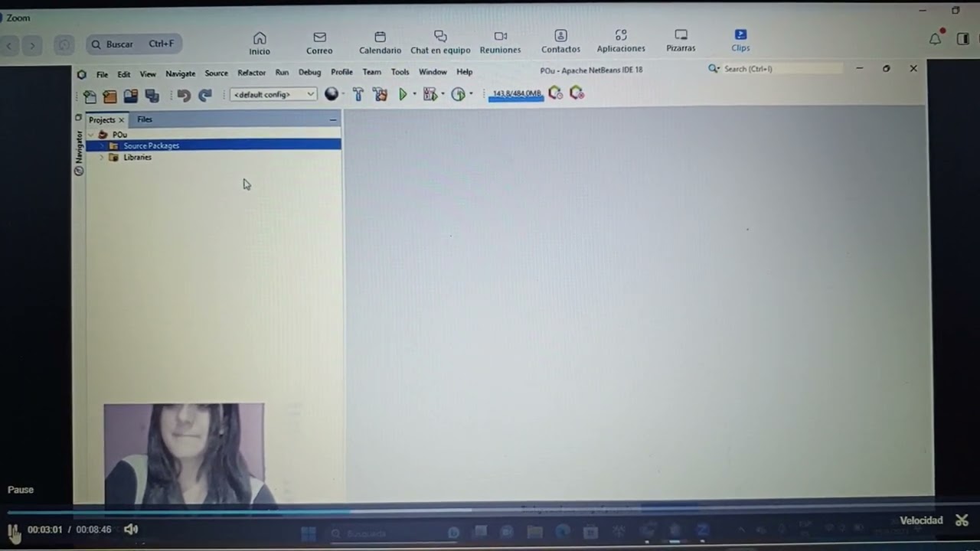Click the memory usage bar to garbage collect

click(516, 94)
